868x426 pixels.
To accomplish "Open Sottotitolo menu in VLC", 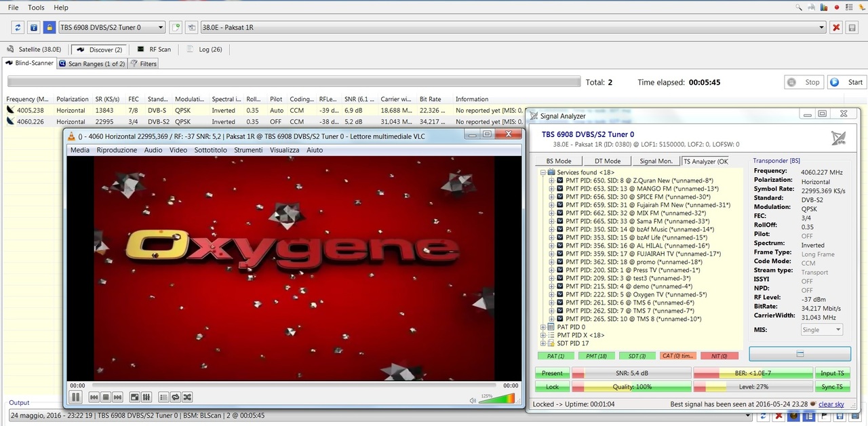I will pyautogui.click(x=210, y=150).
